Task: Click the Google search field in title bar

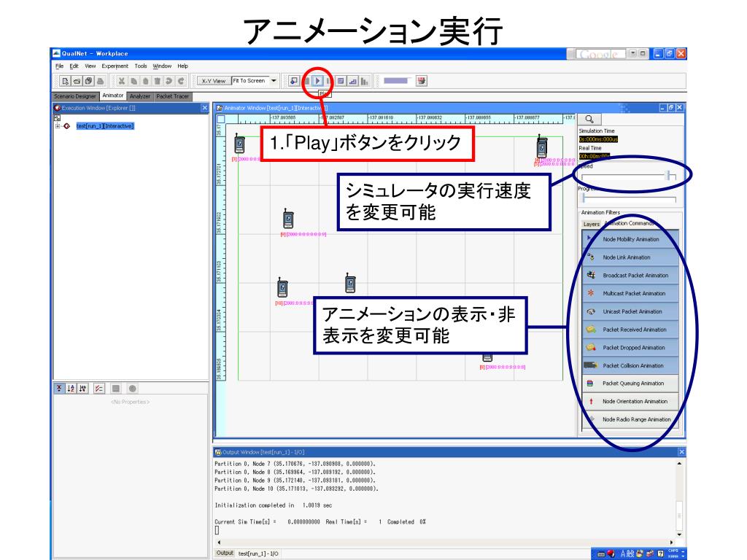Action: (x=600, y=54)
